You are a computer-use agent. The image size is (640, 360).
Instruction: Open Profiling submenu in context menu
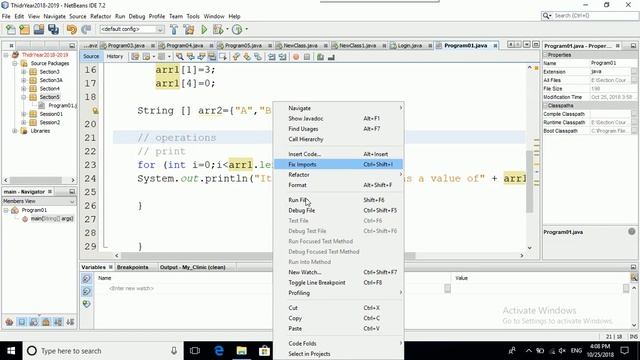pyautogui.click(x=338, y=293)
